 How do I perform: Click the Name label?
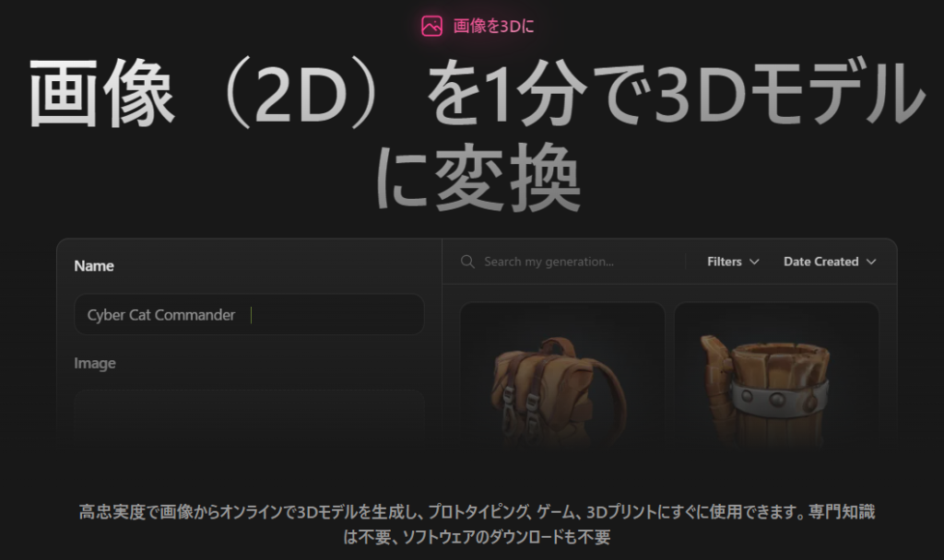[94, 266]
